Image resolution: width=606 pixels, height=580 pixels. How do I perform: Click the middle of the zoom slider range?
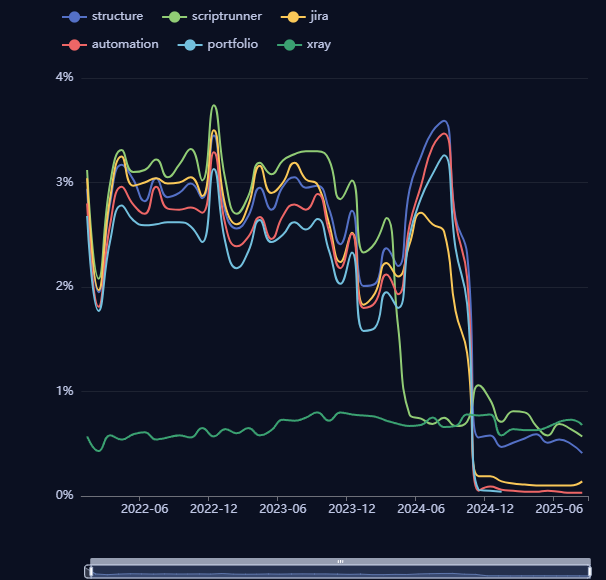click(x=339, y=572)
